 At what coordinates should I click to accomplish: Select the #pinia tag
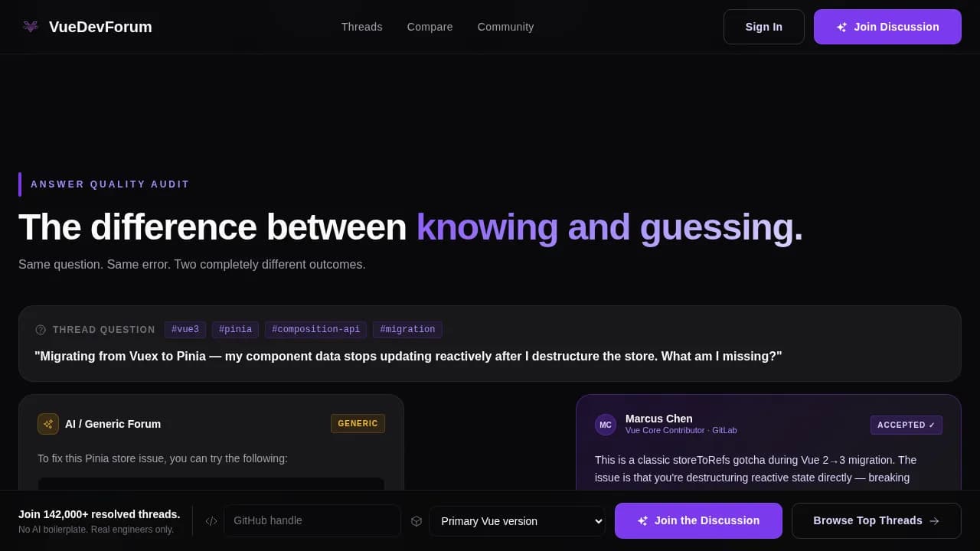point(236,330)
